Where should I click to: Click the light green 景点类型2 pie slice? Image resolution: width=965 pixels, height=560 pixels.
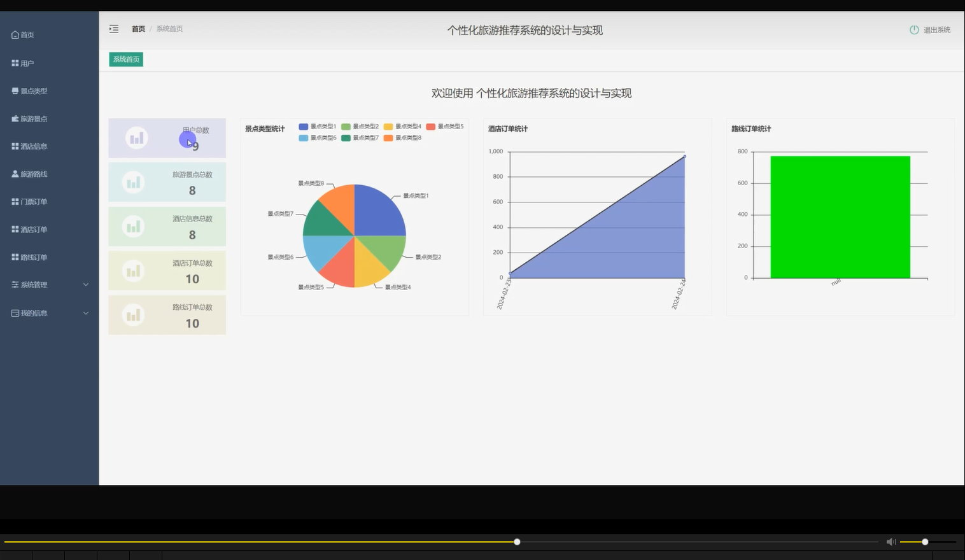tap(386, 249)
